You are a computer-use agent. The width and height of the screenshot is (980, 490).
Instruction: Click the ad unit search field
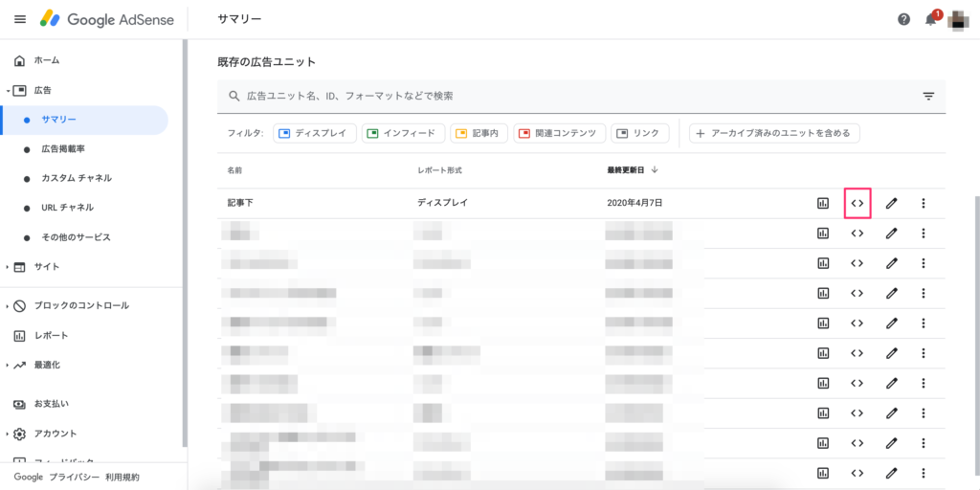click(574, 96)
